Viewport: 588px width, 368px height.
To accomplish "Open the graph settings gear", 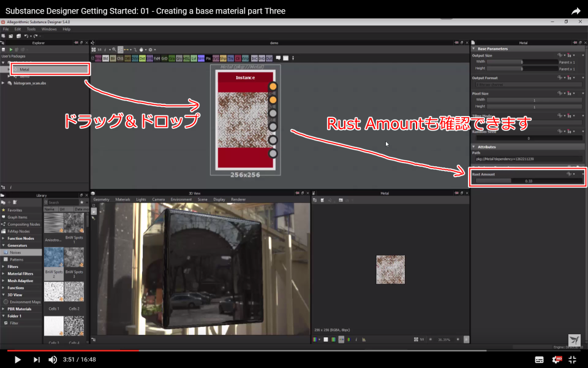I will [x=151, y=50].
